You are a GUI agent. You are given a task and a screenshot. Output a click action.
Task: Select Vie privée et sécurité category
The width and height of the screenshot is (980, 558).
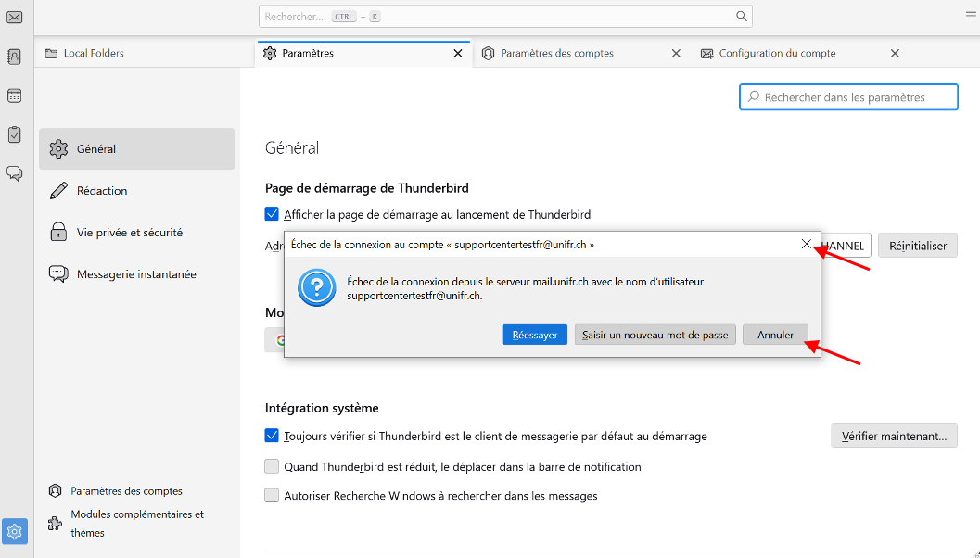point(129,233)
